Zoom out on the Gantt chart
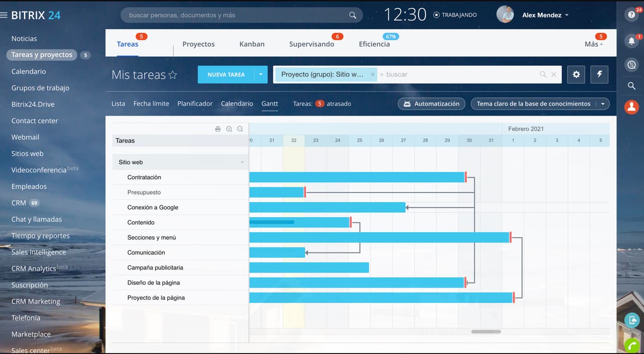 [240, 129]
